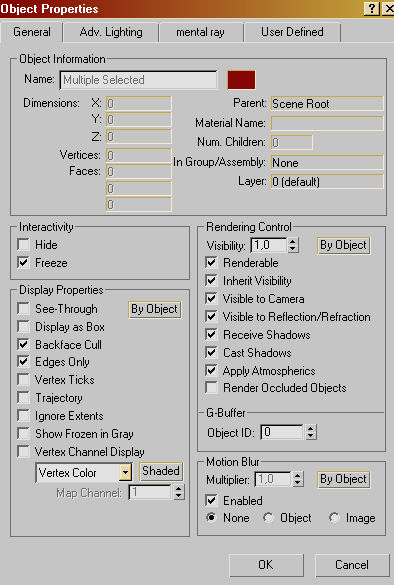Image resolution: width=394 pixels, height=585 pixels.
Task: Click the Layer field reading 0 (default)
Action: [327, 182]
